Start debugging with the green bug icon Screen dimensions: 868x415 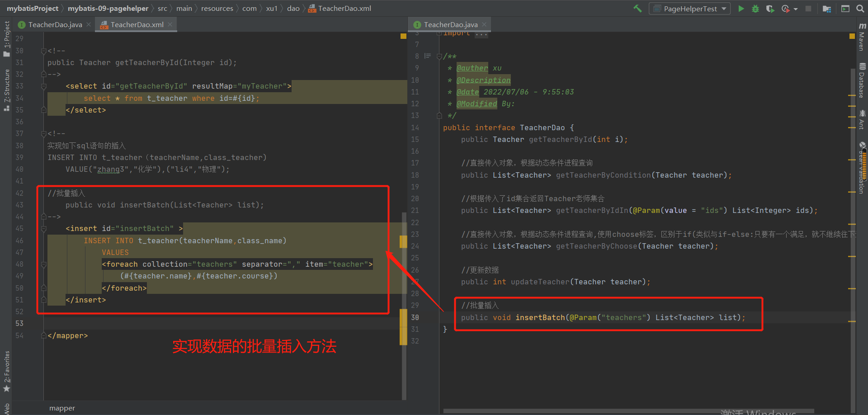(x=755, y=9)
